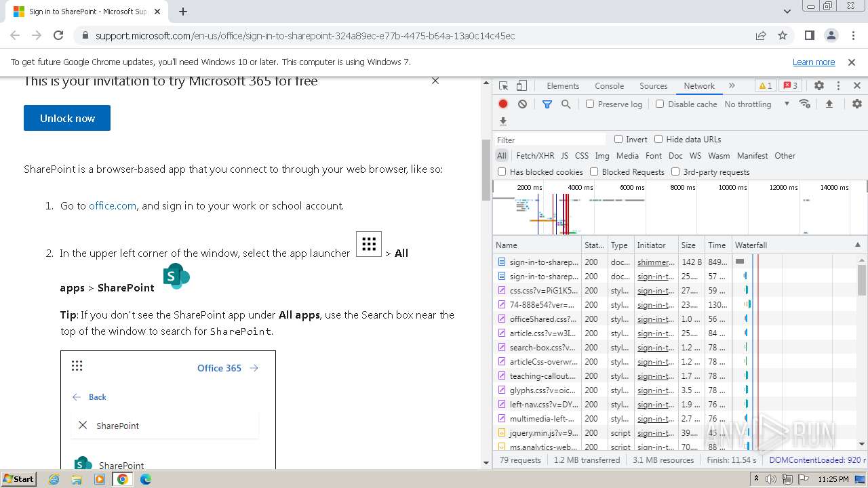Screen dimensions: 868x488
Task: Switch to the Console tab
Action: [x=609, y=86]
